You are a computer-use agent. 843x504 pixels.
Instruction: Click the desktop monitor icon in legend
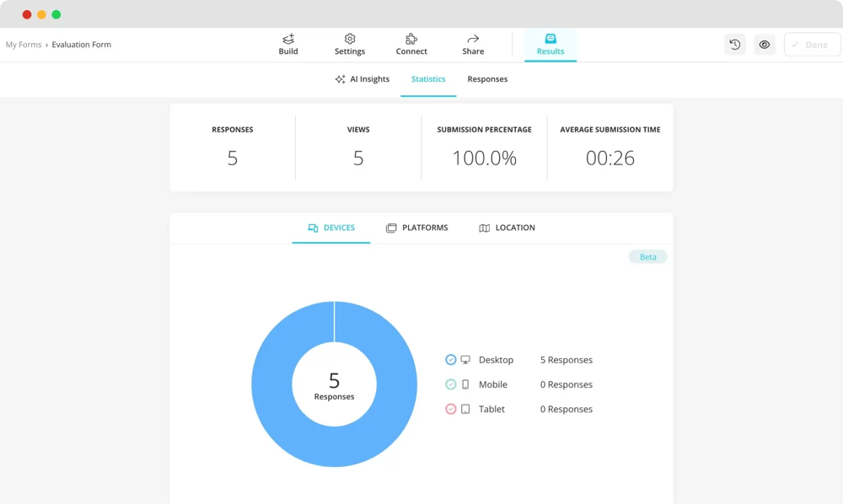pos(465,360)
